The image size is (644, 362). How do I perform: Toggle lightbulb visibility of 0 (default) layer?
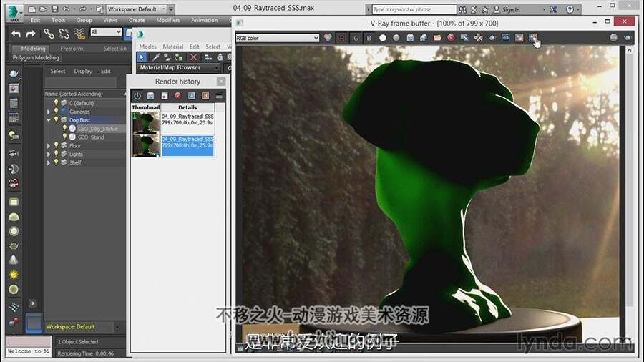click(57, 103)
